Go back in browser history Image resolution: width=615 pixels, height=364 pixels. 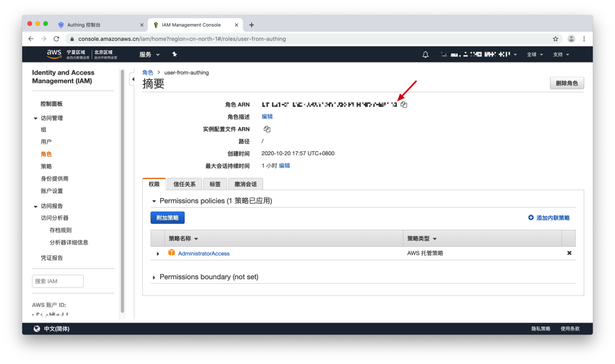click(x=31, y=39)
